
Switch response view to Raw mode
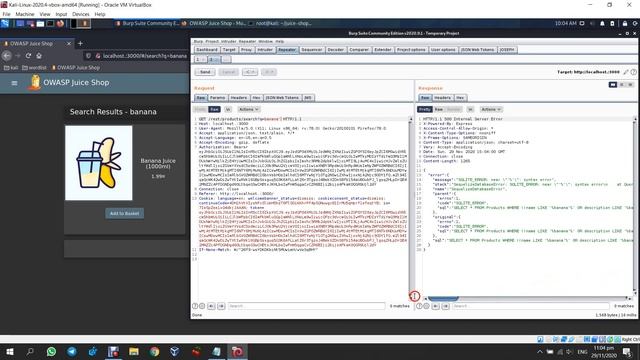[438, 109]
